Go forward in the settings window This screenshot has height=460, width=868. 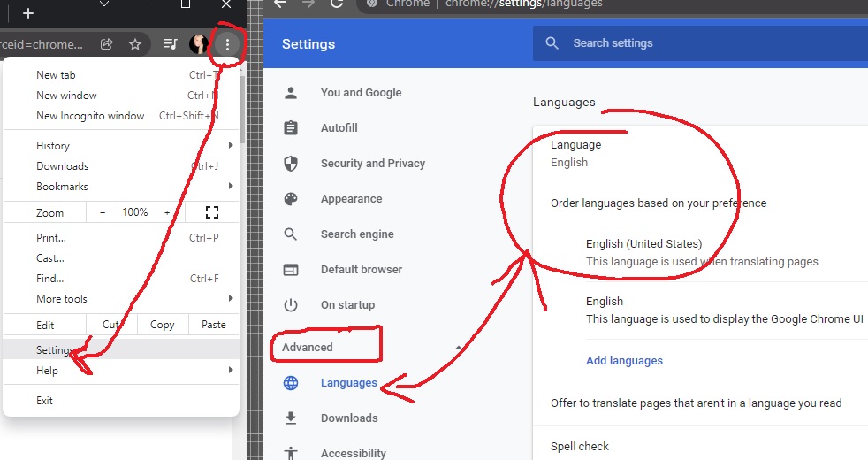coord(308,4)
